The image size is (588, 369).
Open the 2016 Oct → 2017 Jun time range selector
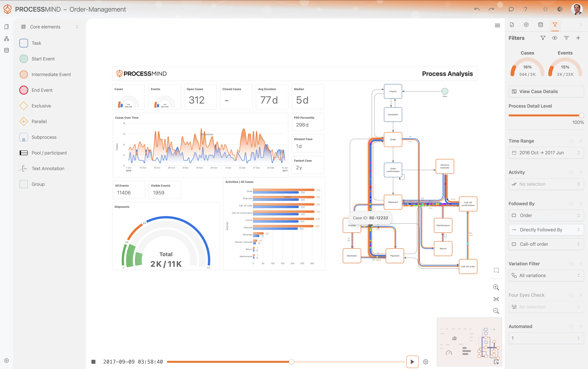pos(546,152)
